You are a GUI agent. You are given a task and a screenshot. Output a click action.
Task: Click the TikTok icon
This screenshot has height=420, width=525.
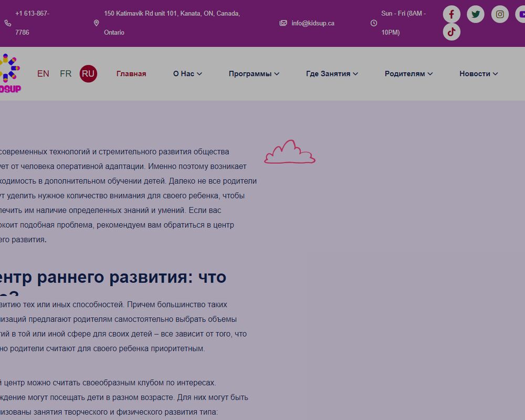click(x=451, y=32)
